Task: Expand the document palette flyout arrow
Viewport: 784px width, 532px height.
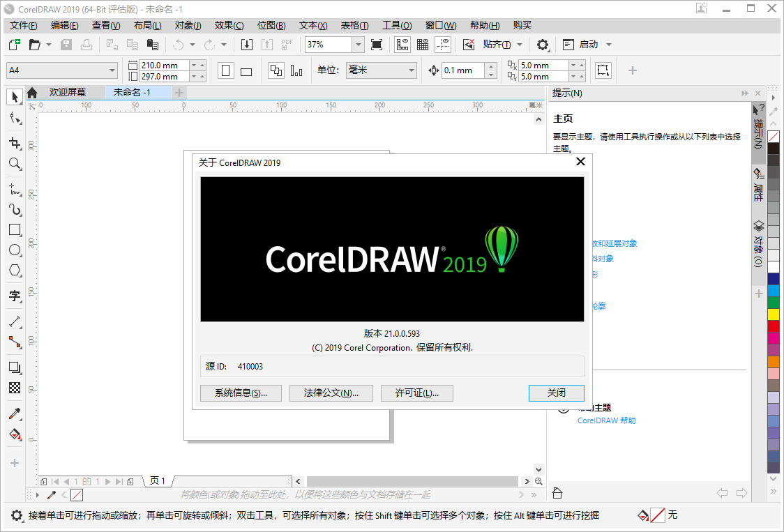Action: click(x=38, y=495)
